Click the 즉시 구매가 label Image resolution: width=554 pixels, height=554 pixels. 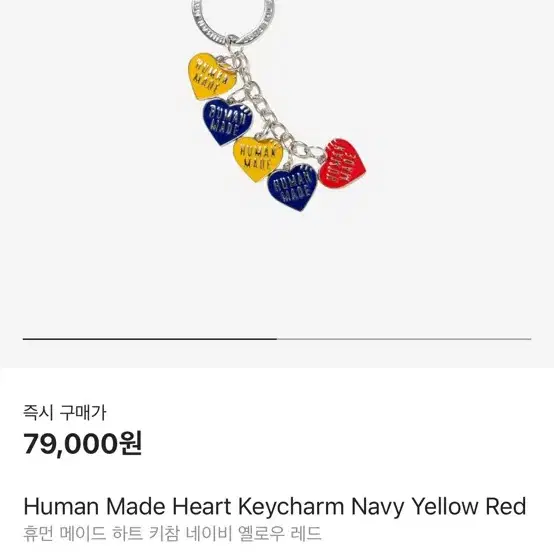click(x=65, y=413)
